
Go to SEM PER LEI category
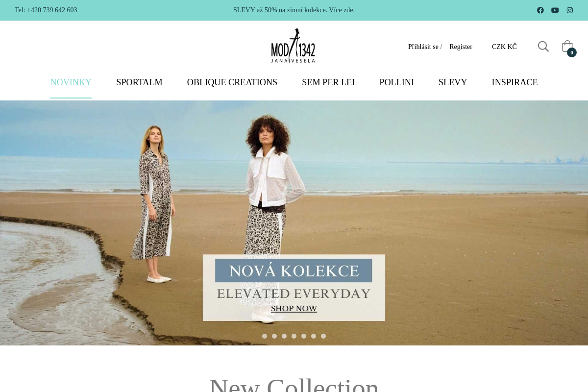tap(328, 82)
